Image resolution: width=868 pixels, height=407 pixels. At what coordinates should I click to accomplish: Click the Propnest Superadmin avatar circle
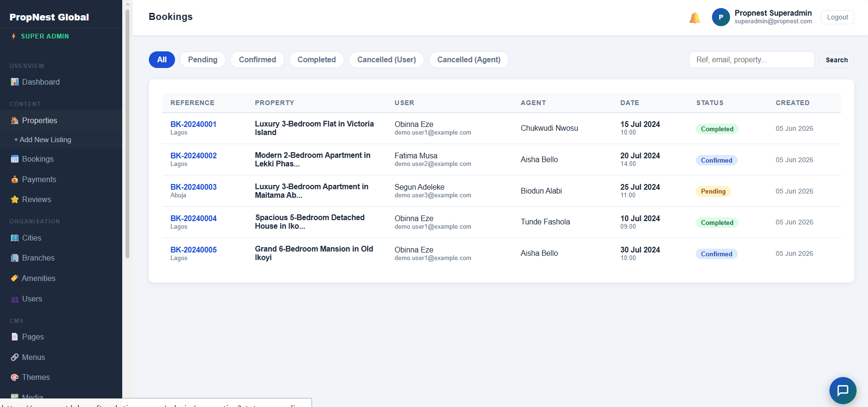click(721, 17)
